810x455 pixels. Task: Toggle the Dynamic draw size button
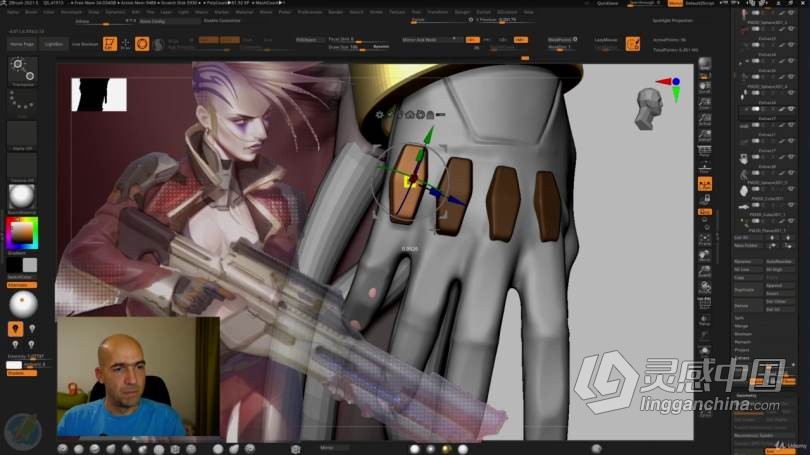pos(381,47)
